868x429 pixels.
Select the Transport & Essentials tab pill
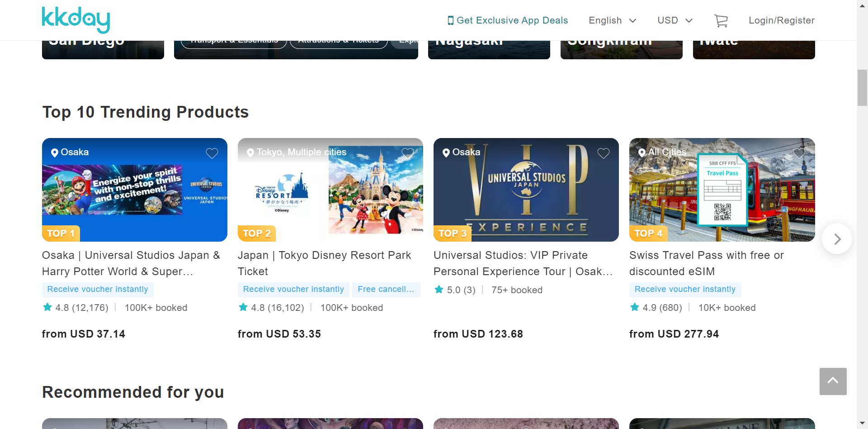[234, 43]
